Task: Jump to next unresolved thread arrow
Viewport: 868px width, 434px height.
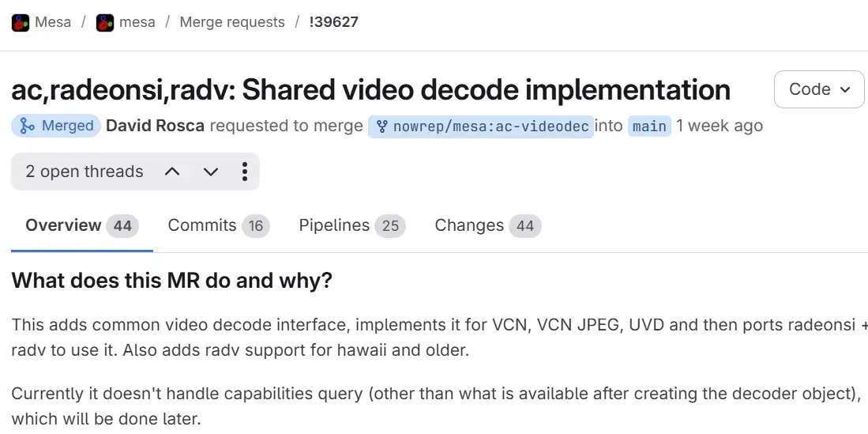Action: pos(210,172)
